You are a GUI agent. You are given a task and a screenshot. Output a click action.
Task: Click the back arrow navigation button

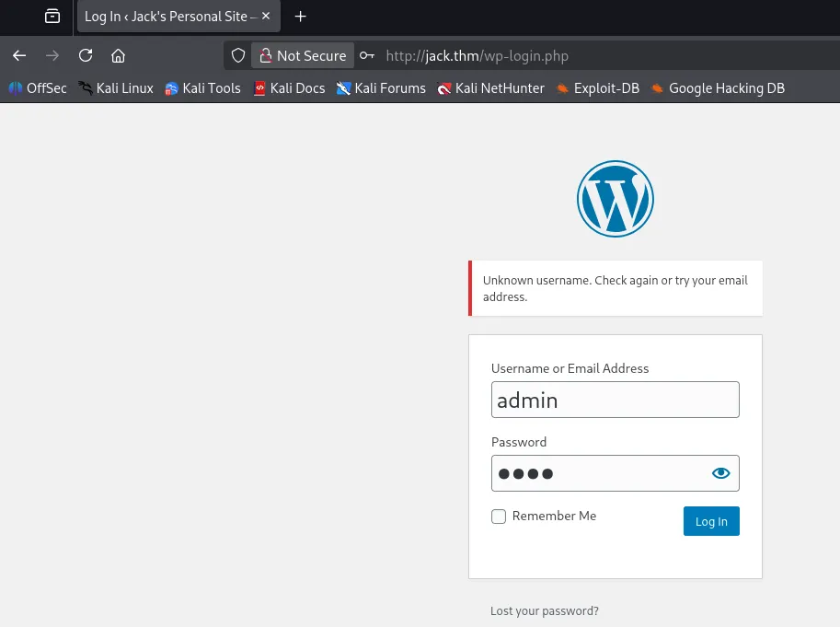click(19, 55)
